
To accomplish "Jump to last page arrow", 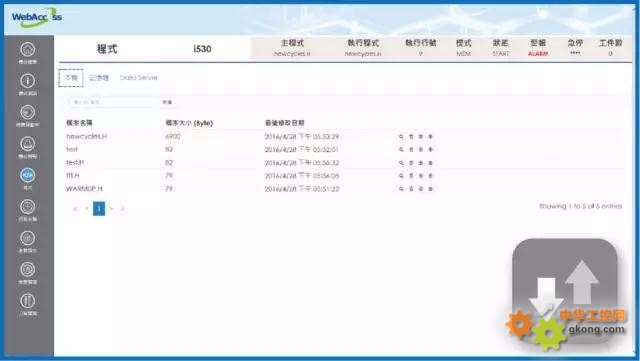I will pos(122,209).
